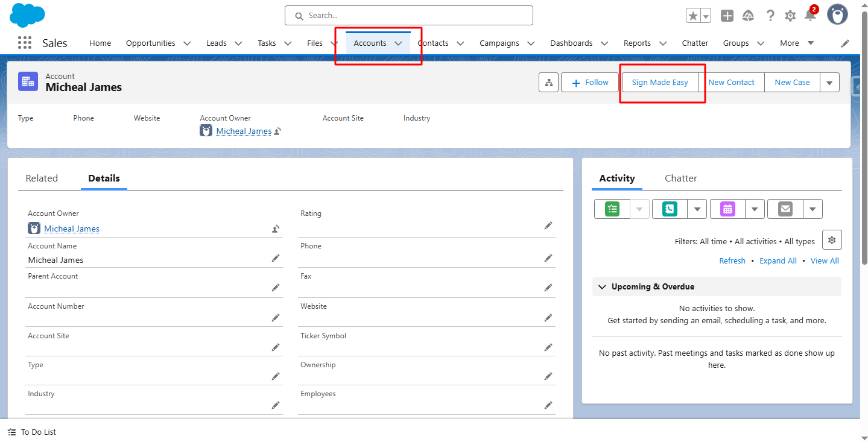Open the activity timeline settings gear
Screen dimensions: 868x442
(x=832, y=240)
